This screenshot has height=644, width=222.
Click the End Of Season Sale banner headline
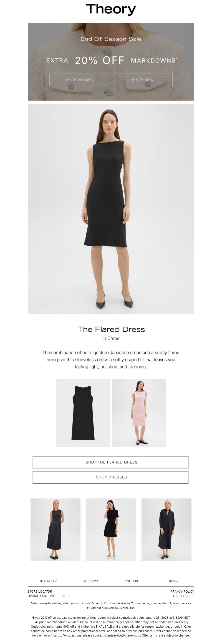pyautogui.click(x=111, y=39)
